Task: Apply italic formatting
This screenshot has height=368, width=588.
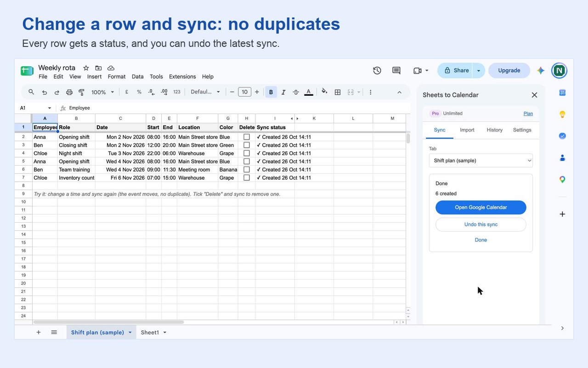Action: click(283, 92)
